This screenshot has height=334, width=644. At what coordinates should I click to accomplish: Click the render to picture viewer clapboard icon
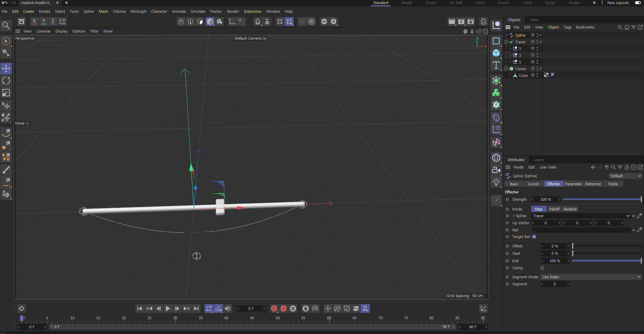[x=461, y=21]
